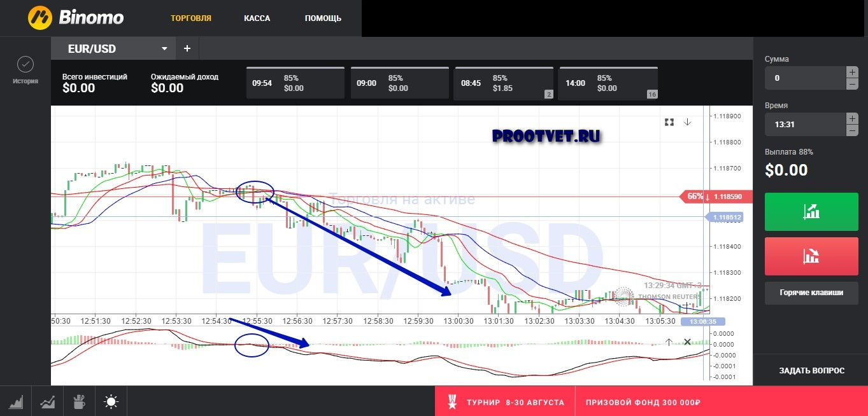Decrease the Сумма amount with minus
The width and height of the screenshot is (868, 416).
852,84
